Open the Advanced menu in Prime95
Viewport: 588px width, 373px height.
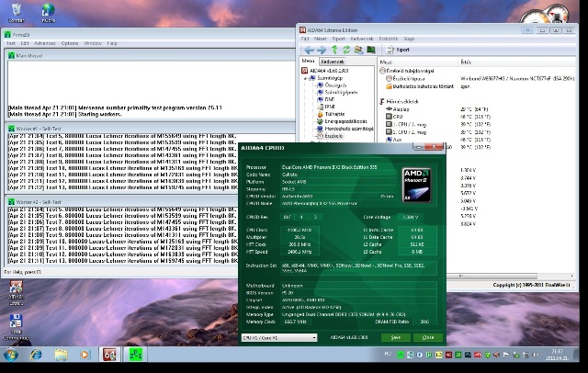pos(45,43)
